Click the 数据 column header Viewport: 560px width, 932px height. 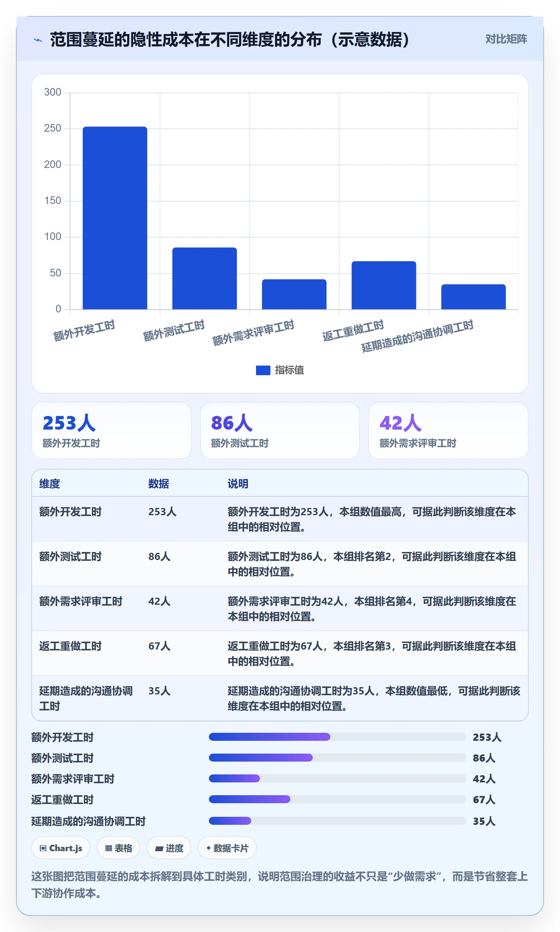tap(159, 484)
